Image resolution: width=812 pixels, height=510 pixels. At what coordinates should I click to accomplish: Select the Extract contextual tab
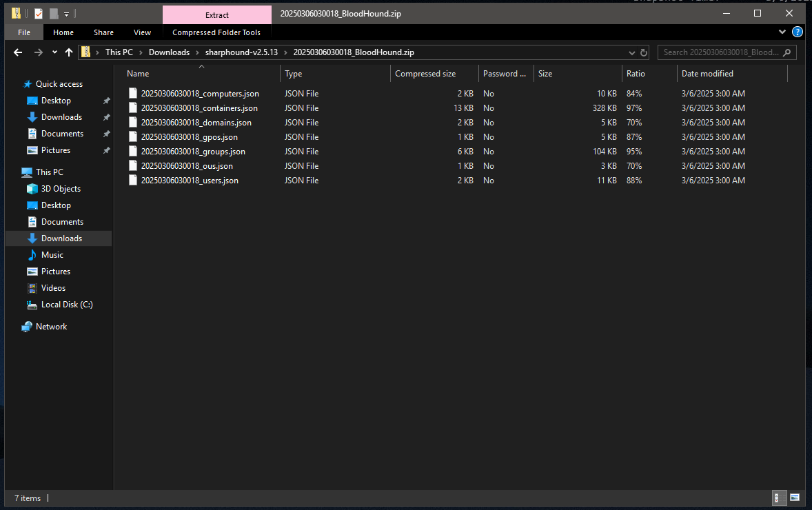(217, 15)
